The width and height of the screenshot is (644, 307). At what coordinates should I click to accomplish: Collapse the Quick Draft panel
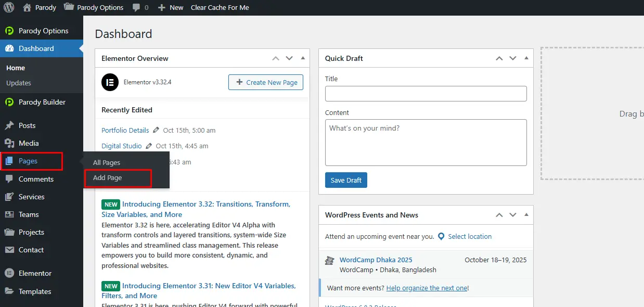pyautogui.click(x=526, y=58)
